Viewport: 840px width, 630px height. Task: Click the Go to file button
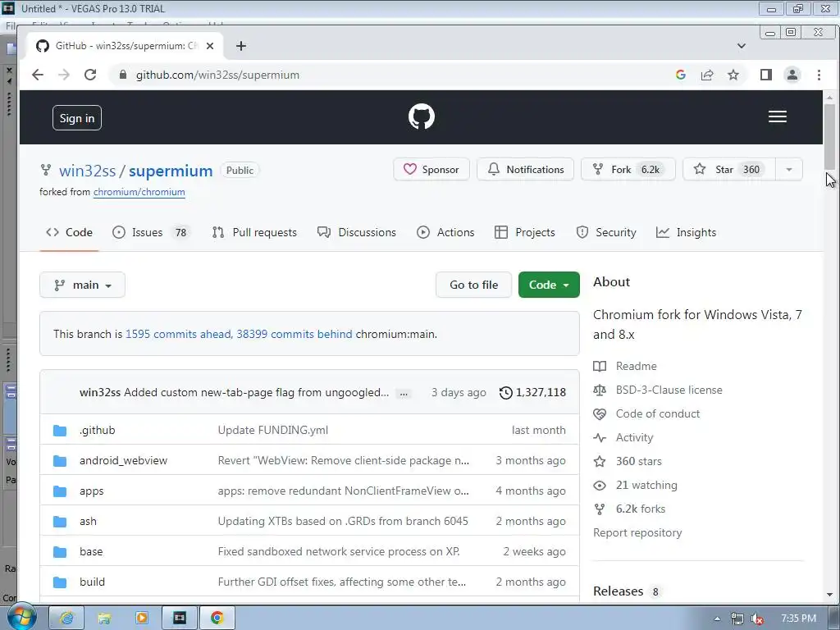tap(473, 285)
